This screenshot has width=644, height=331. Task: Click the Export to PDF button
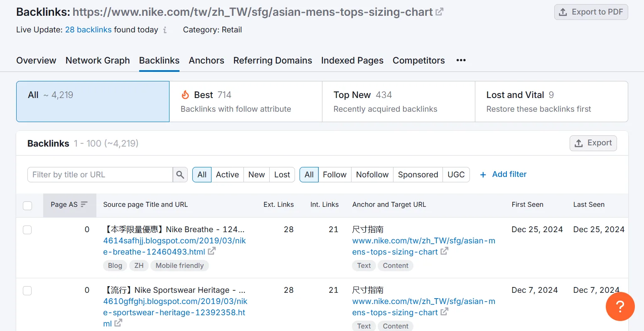pos(591,12)
